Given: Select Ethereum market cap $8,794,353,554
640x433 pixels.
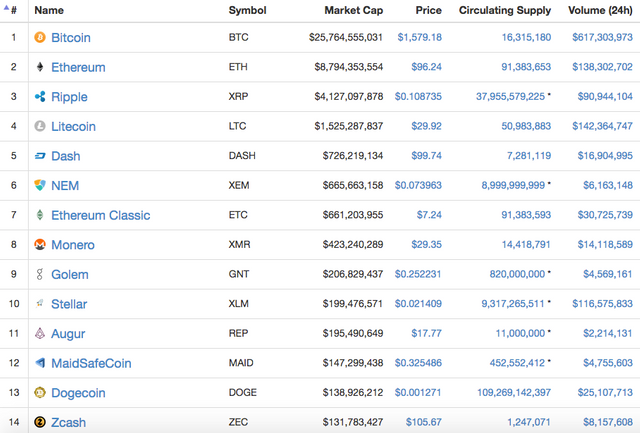Looking at the screenshot, I should [349, 67].
